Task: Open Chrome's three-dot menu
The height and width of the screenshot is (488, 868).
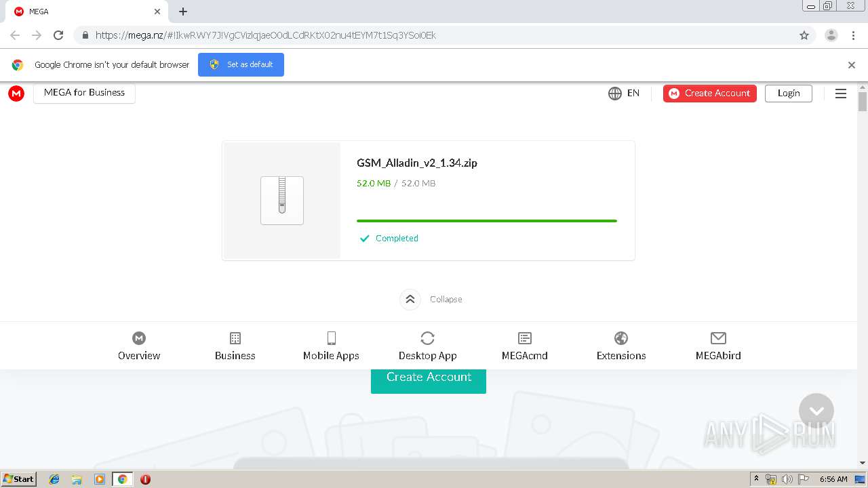Action: 854,35
